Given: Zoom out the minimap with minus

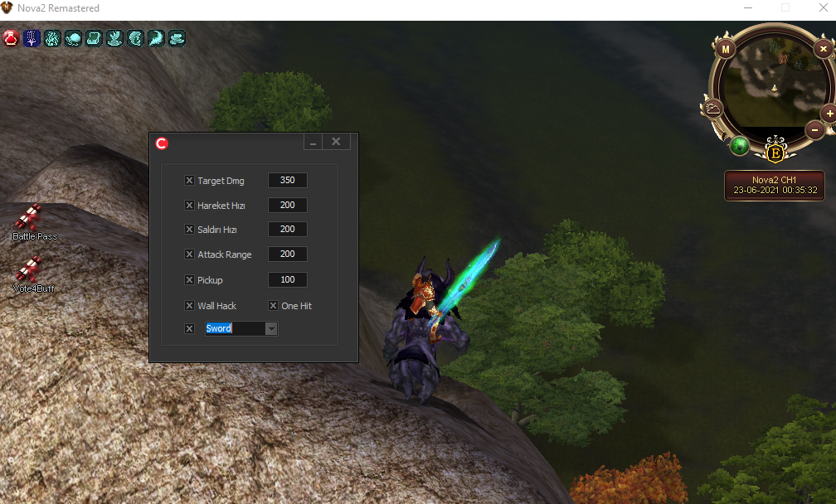Looking at the screenshot, I should point(814,130).
